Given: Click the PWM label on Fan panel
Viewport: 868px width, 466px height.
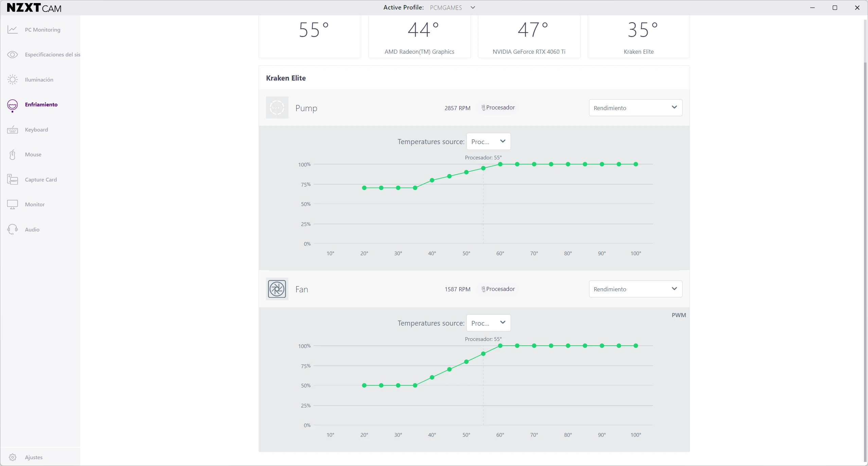Looking at the screenshot, I should tap(678, 315).
